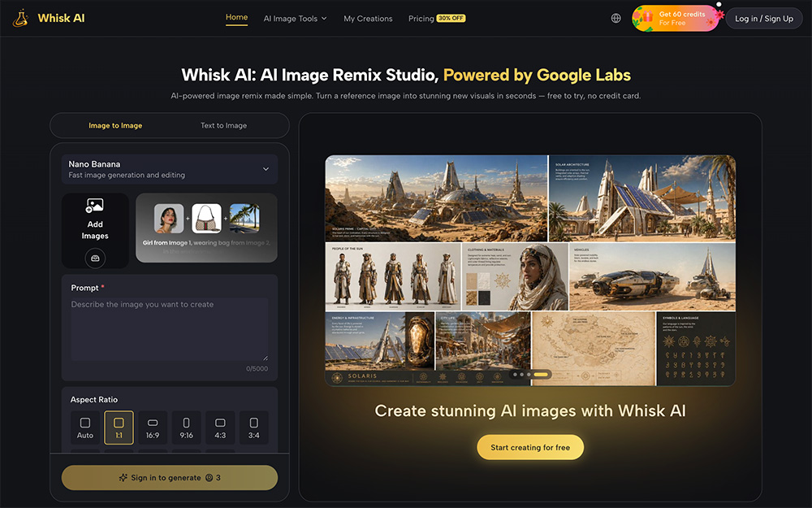
Task: Click the handbag example thumbnail
Action: click(x=206, y=218)
